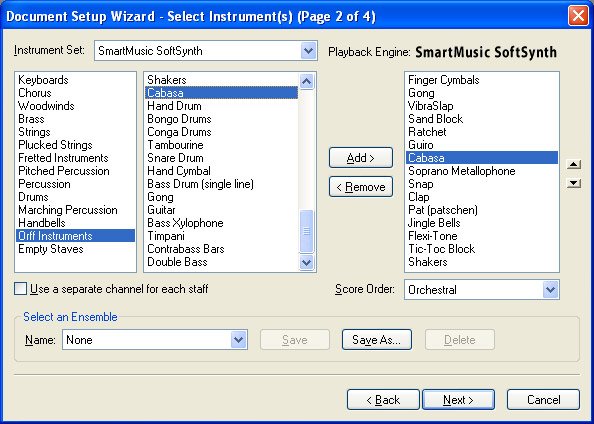Select Timpani in the instrument list

pos(222,236)
